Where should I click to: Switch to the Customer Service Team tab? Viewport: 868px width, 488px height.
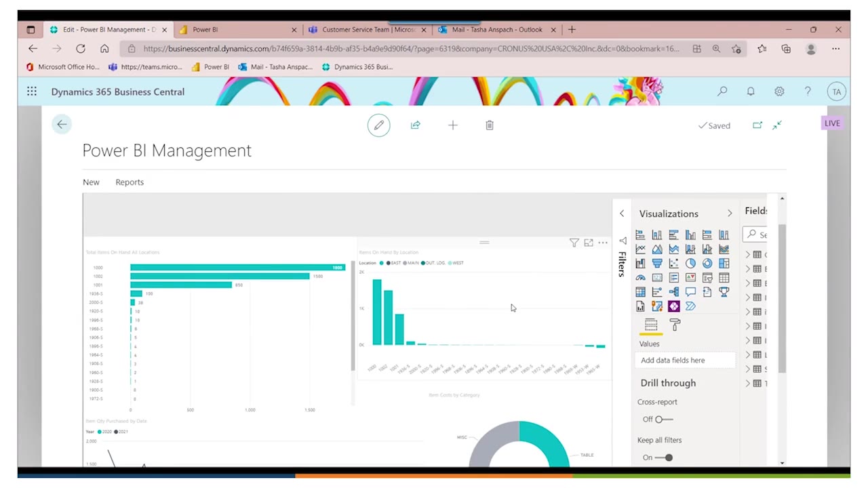[x=367, y=30]
